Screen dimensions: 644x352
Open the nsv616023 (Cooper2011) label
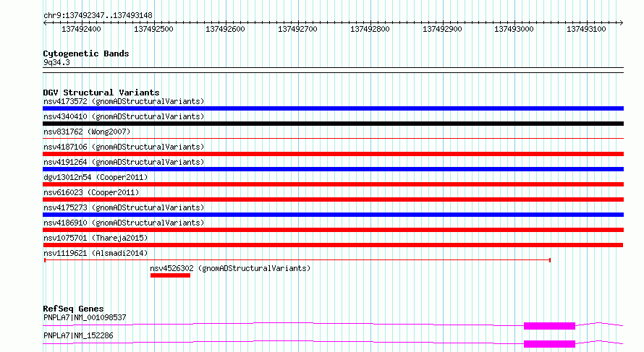(x=91, y=192)
